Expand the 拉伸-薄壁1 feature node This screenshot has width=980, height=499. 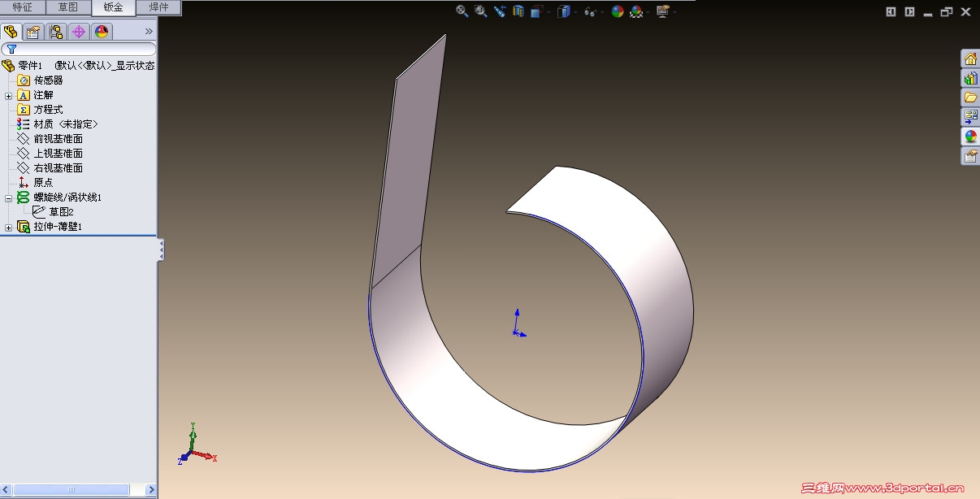[8, 227]
